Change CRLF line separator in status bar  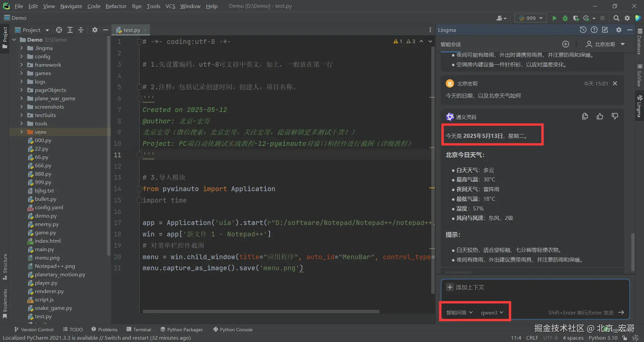pos(532,338)
